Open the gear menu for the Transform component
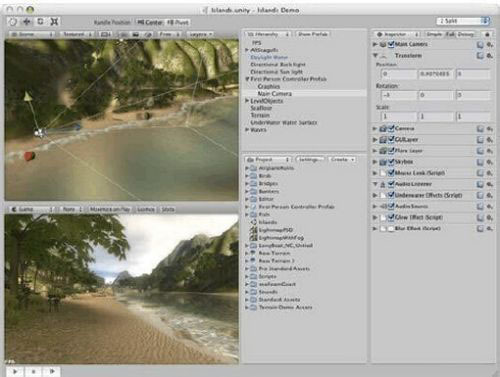The image size is (500, 377). [489, 56]
